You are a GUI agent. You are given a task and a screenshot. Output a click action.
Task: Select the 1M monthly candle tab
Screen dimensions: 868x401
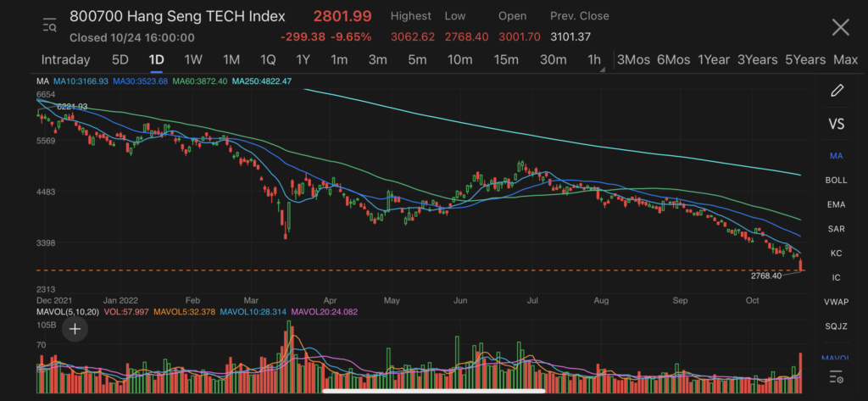(x=231, y=60)
